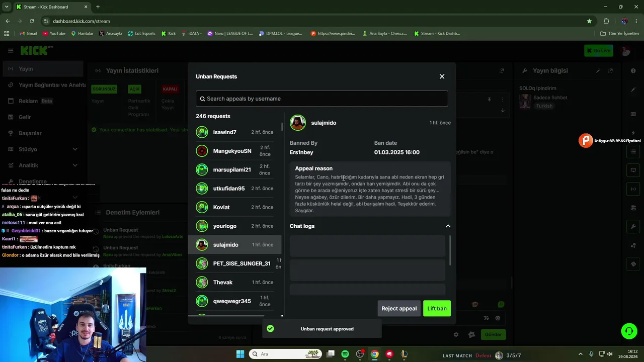The height and width of the screenshot is (362, 644).
Task: Open the Başarılar sidebar item
Action: coord(42,133)
